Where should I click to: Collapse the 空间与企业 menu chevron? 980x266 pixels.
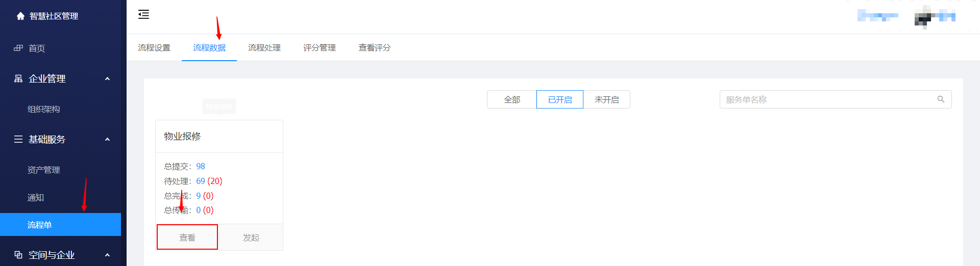coord(107,255)
